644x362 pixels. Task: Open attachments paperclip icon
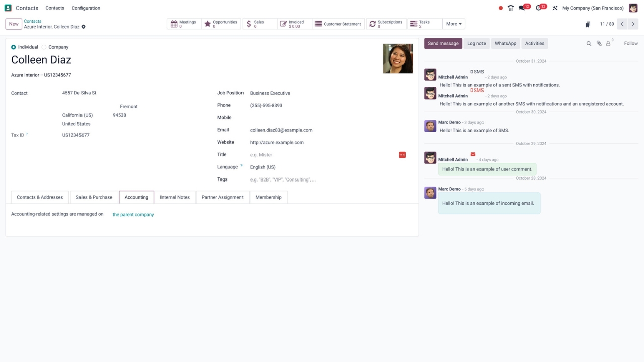(x=599, y=44)
